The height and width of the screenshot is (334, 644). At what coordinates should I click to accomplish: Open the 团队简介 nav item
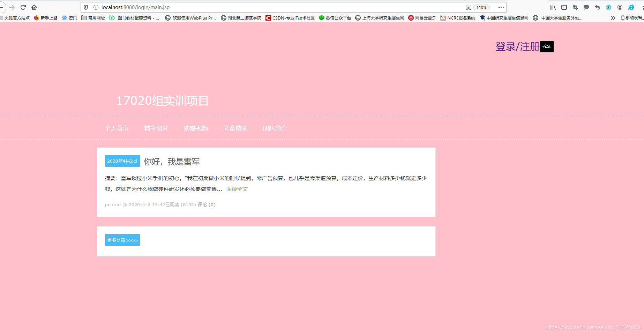click(x=275, y=128)
